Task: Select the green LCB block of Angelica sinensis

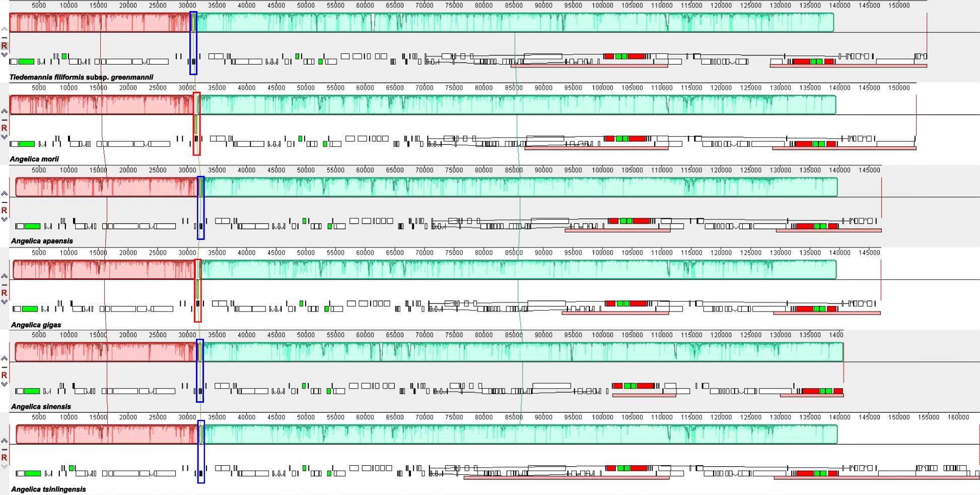Action: [523, 352]
